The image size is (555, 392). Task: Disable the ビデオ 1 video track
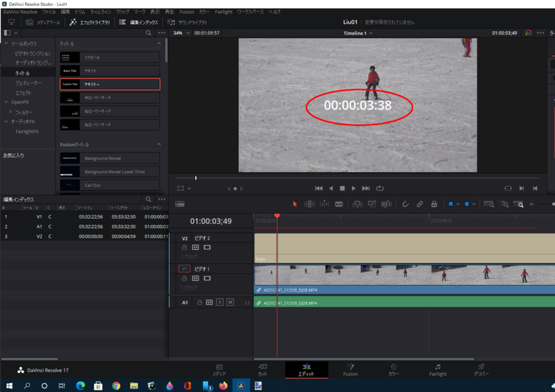coord(207,279)
